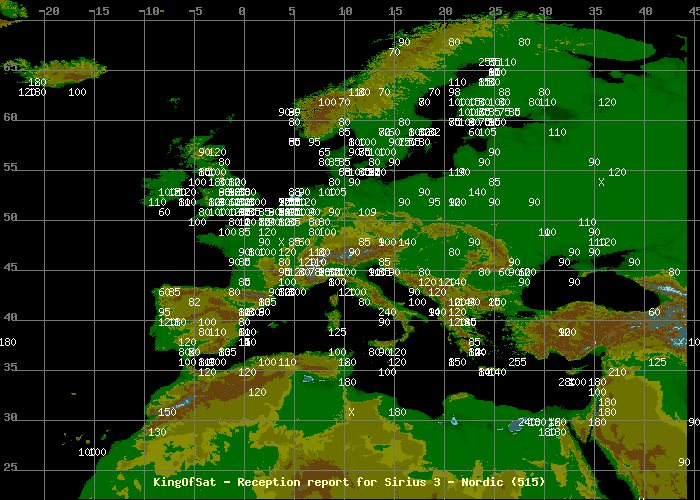Click the X marker in Russia
This screenshot has height=500, width=700.
601,182
